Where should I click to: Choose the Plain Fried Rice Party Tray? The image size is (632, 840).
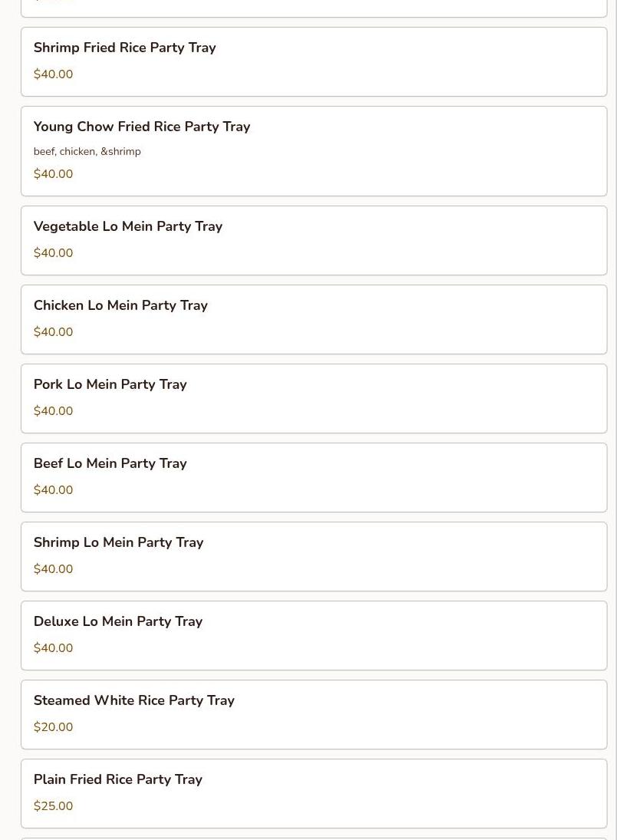tap(118, 779)
